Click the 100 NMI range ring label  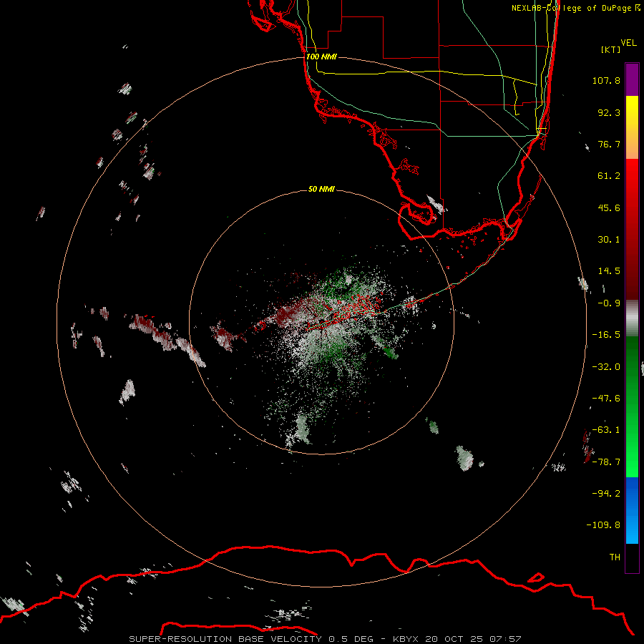click(321, 57)
